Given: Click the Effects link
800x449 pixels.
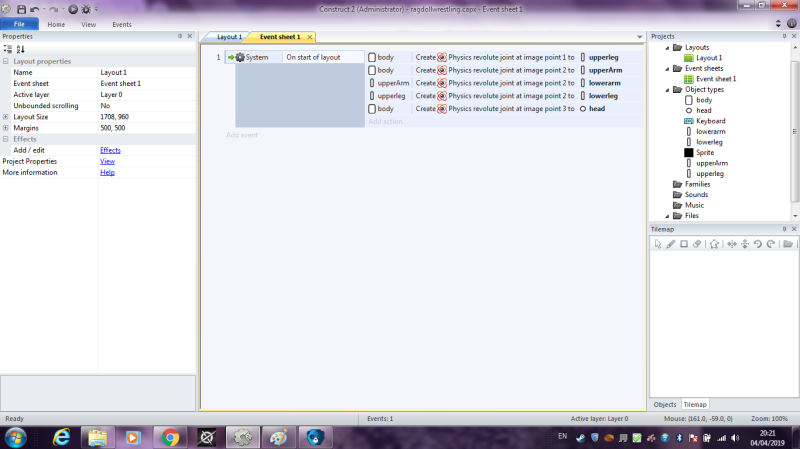Looking at the screenshot, I should click(x=110, y=150).
